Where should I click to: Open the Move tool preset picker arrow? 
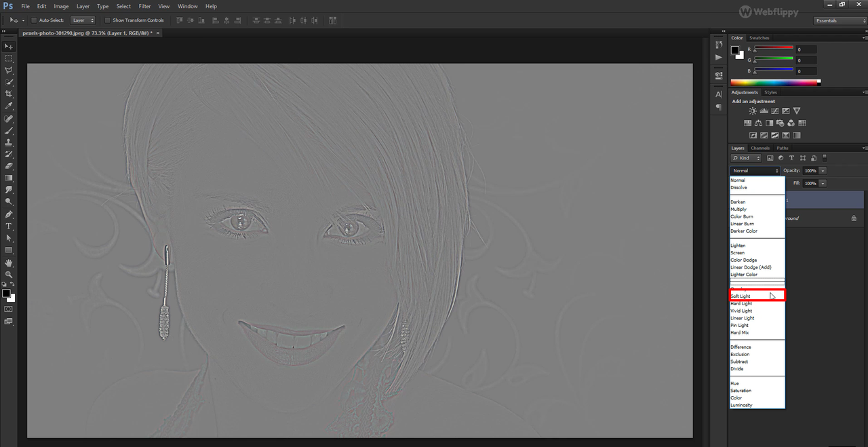pos(23,20)
